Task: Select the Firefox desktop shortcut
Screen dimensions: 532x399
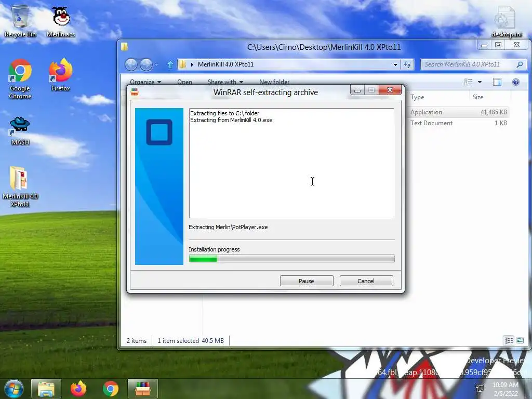Action: (61, 75)
